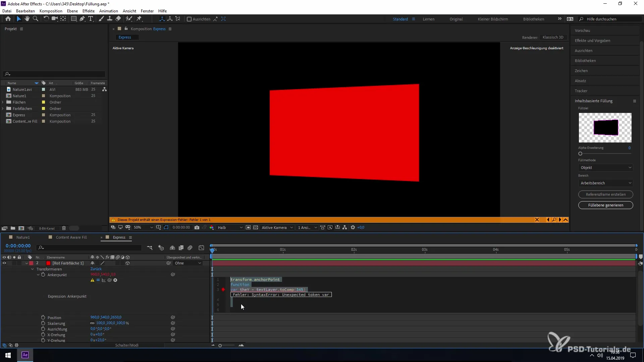
Task: Click the Referenzframe erstellen button
Action: pos(605,194)
